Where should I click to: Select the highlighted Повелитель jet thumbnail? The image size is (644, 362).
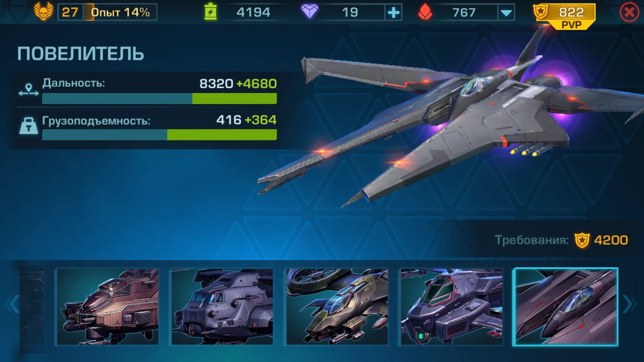coord(565,307)
